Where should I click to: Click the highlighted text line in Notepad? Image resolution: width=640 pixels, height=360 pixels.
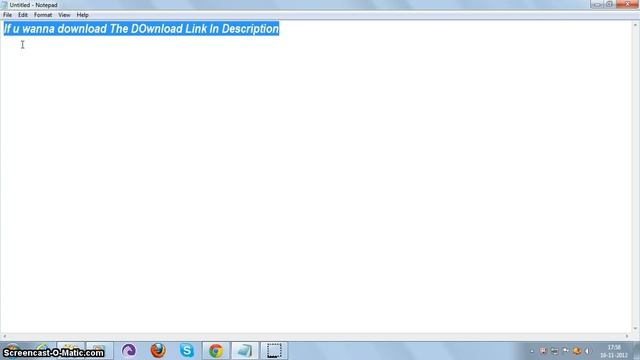pyautogui.click(x=141, y=29)
